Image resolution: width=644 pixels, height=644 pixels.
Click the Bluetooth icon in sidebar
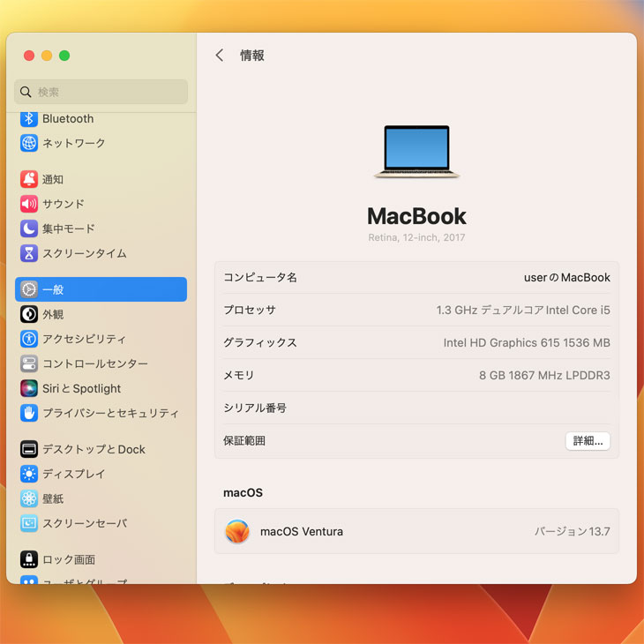click(x=29, y=119)
